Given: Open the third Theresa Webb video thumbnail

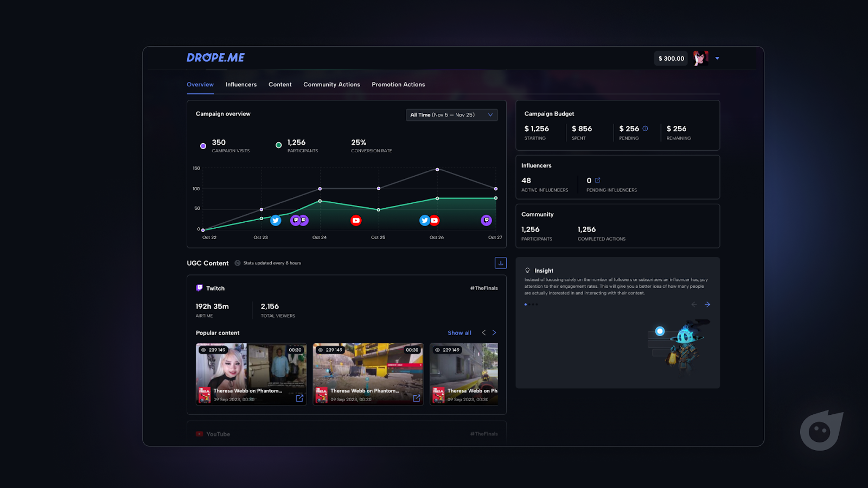Looking at the screenshot, I should (464, 374).
